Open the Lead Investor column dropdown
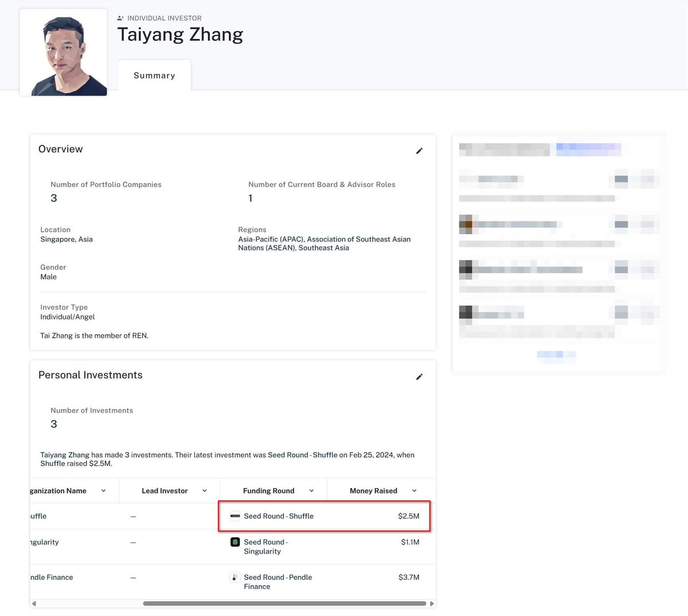This screenshot has width=688, height=616. click(x=205, y=491)
